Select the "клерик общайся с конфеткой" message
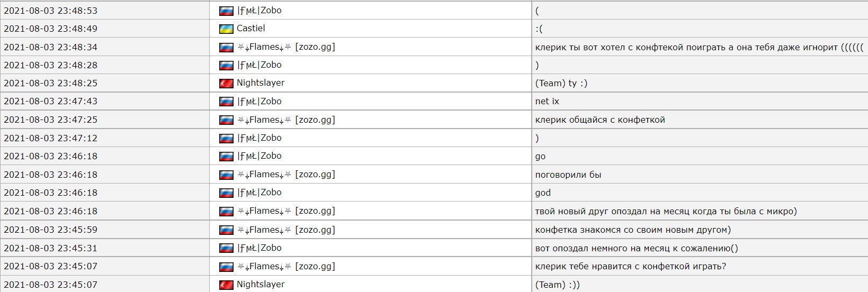Viewport: 868px width, 292px height. tap(600, 120)
